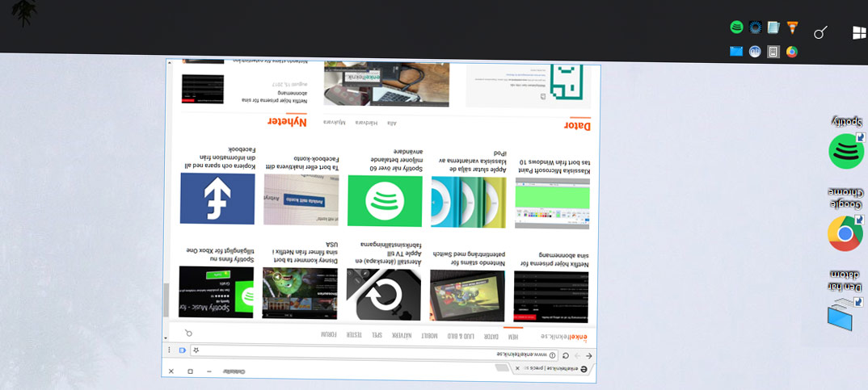Click the Nintendo Switch article thumbnail
This screenshot has height=390, width=868.
pyautogui.click(x=467, y=296)
